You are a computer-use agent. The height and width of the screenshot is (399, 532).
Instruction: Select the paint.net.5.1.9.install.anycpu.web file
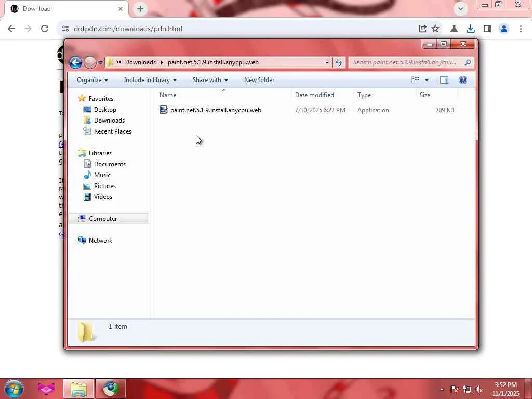(216, 110)
